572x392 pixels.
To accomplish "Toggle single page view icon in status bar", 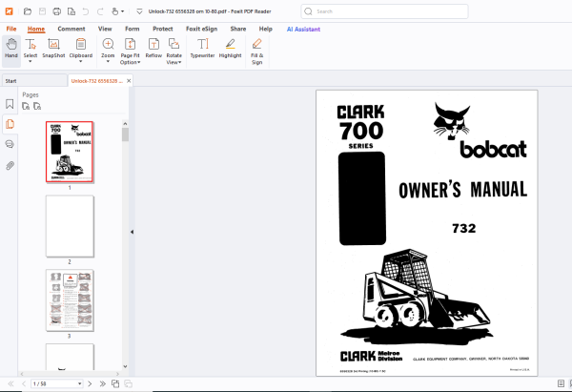I will click(562, 383).
